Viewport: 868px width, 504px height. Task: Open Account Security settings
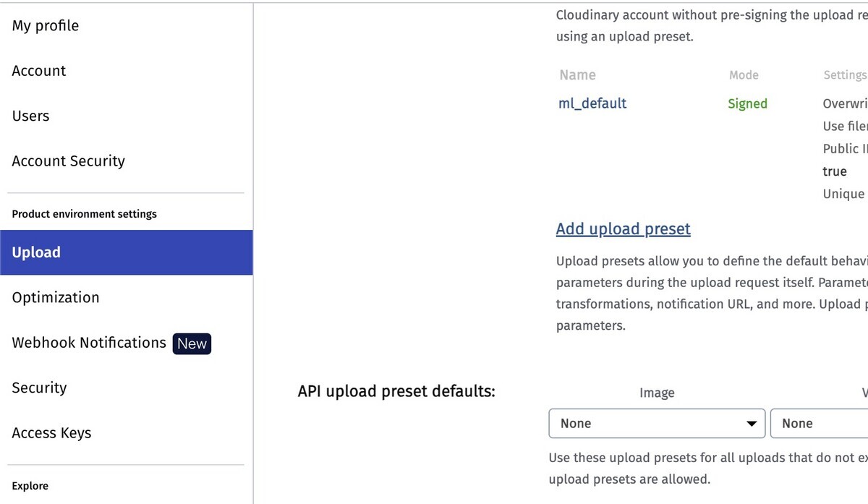coord(68,161)
